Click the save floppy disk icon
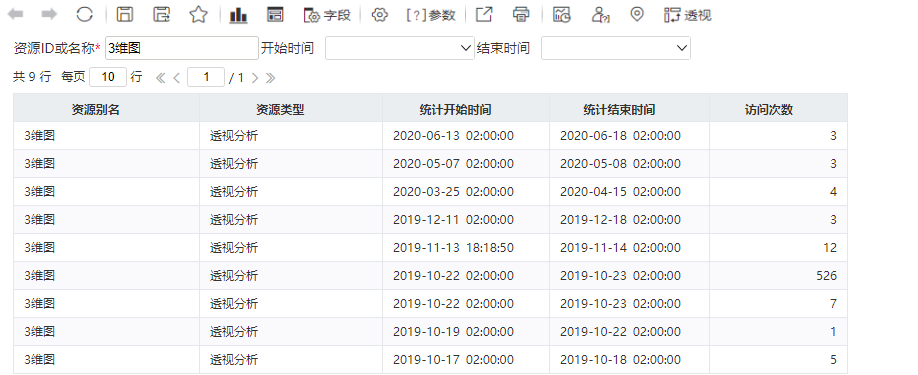This screenshot has width=918, height=375. tap(125, 15)
